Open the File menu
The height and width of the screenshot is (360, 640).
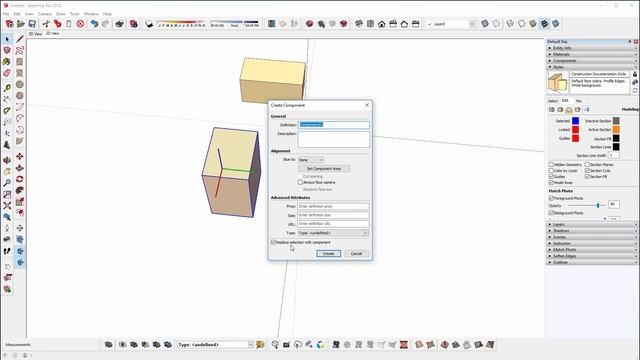pyautogui.click(x=6, y=14)
